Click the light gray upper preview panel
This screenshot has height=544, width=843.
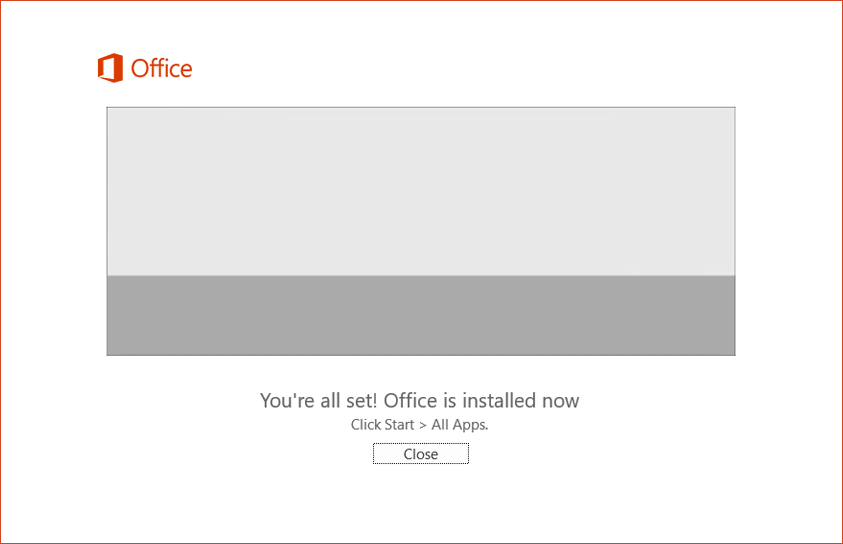pos(420,190)
